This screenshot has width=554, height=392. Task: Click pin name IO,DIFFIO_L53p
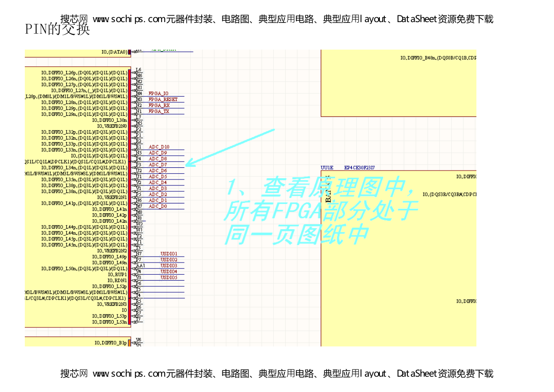point(110,316)
